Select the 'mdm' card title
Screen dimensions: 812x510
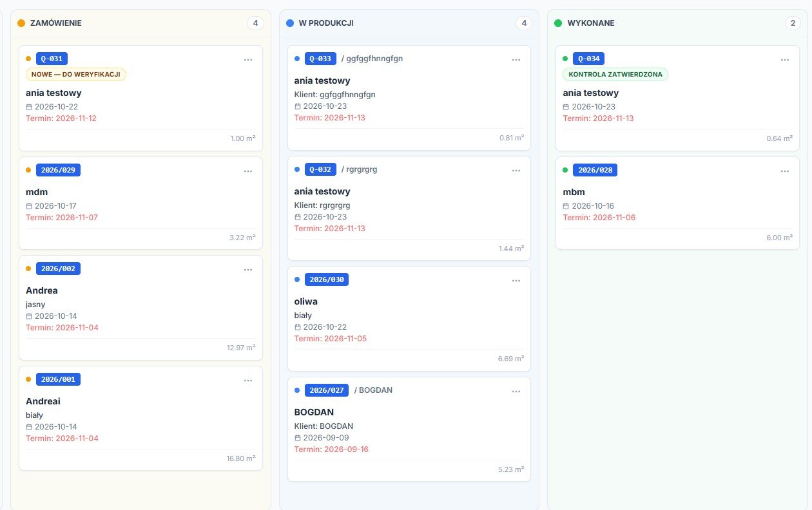coord(37,192)
